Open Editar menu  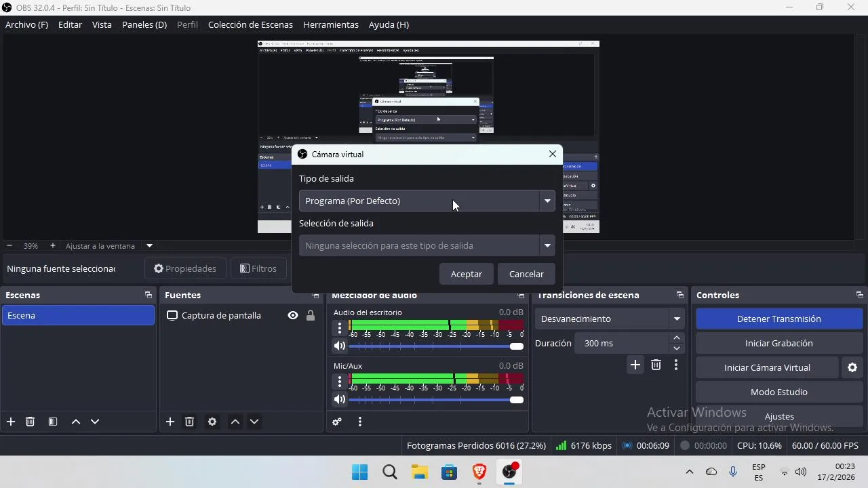(x=70, y=24)
